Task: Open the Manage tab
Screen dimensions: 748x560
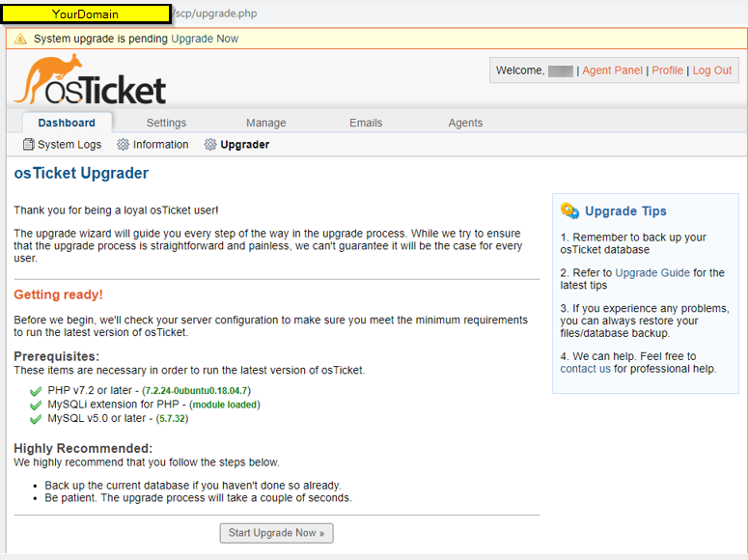Action: point(265,123)
